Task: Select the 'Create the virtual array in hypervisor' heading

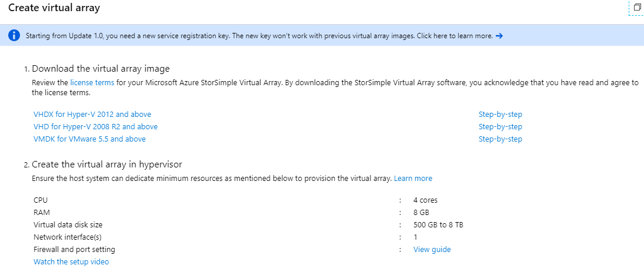Action: coord(107,164)
